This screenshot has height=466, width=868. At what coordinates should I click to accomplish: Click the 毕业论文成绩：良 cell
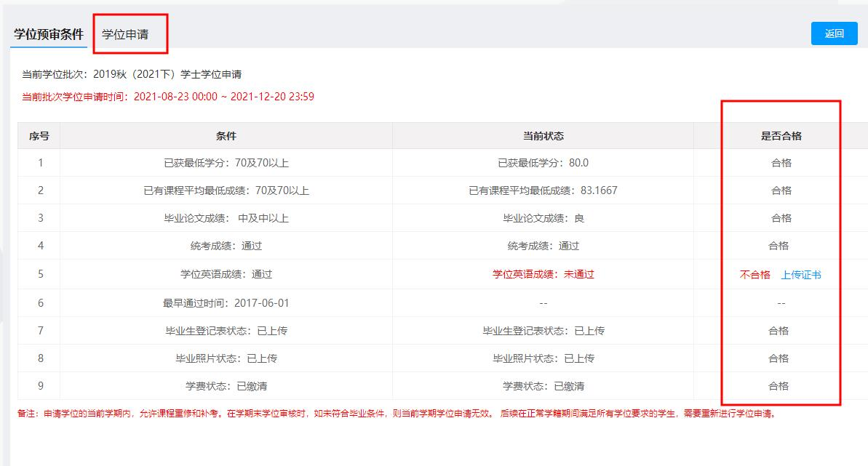click(543, 219)
